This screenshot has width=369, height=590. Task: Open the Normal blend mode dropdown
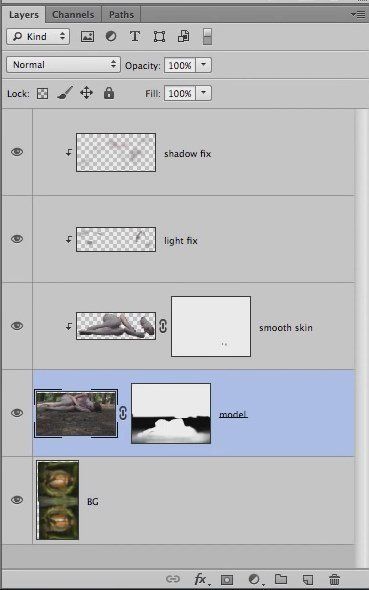point(63,65)
